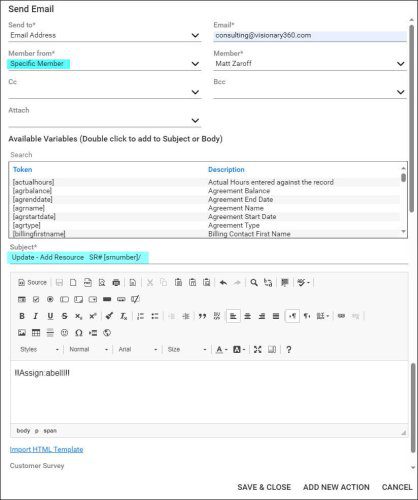Click Paste as plain text icon
Viewport: 418px width, 500px height.
[x=192, y=283]
